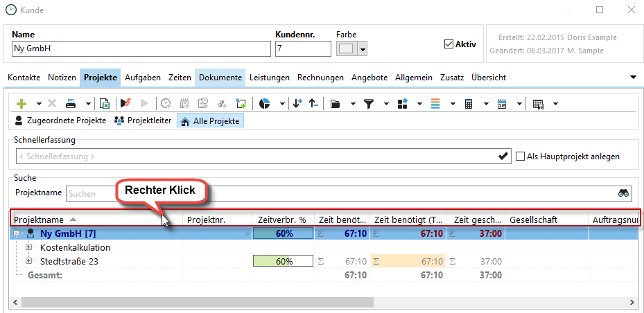
Task: Click the Excel export icon
Action: tap(105, 104)
